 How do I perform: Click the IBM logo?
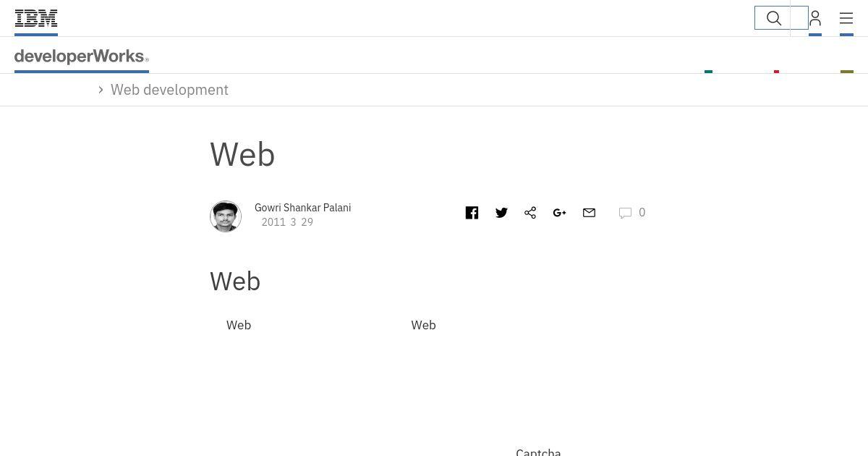tap(36, 18)
